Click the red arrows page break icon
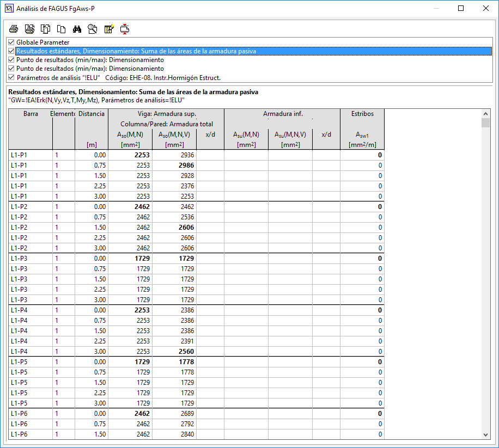499x448 pixels. 125,29
